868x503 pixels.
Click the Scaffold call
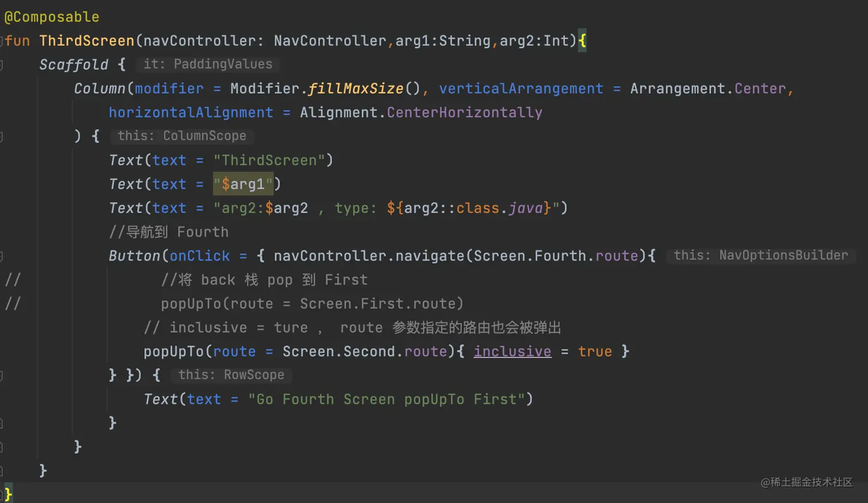[73, 64]
